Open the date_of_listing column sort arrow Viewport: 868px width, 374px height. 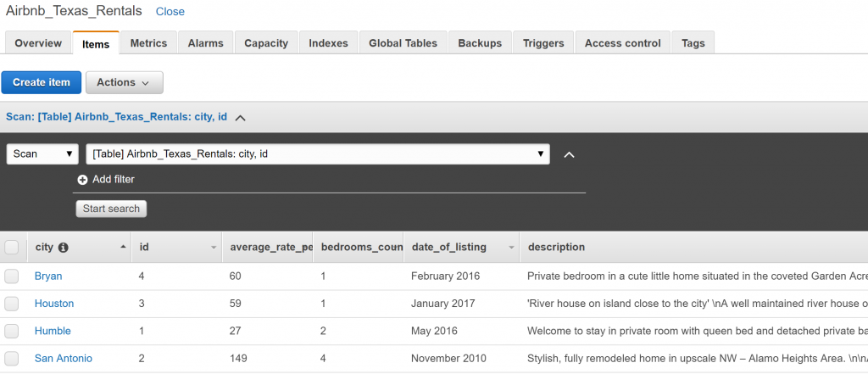pyautogui.click(x=511, y=248)
